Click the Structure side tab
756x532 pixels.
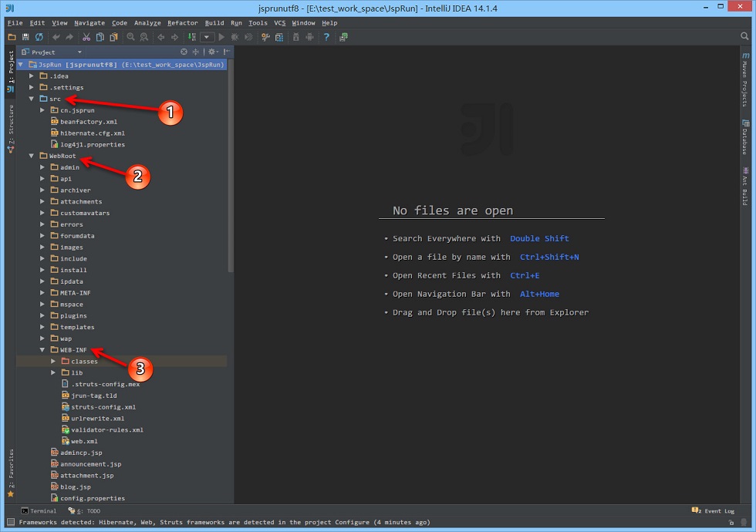pyautogui.click(x=11, y=130)
